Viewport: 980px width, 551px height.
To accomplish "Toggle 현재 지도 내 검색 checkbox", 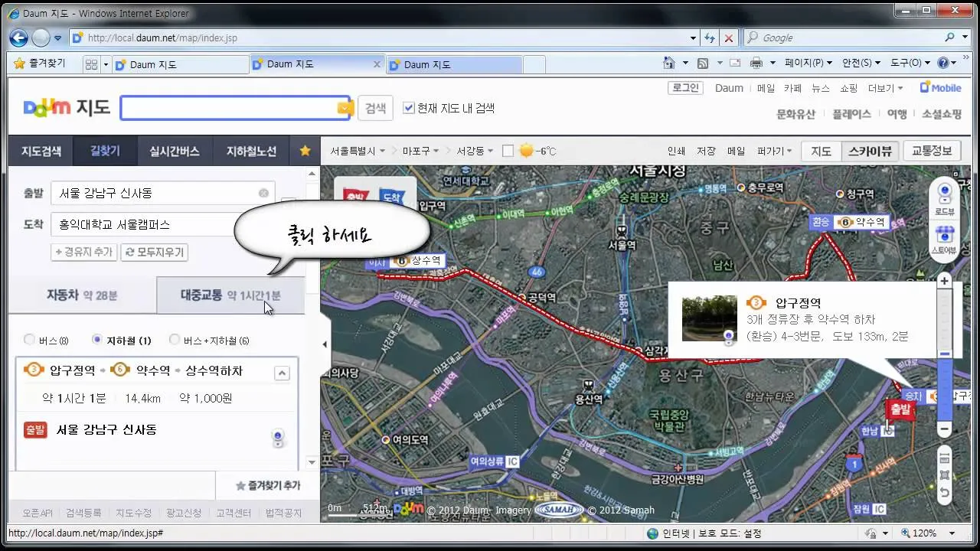I will [409, 108].
